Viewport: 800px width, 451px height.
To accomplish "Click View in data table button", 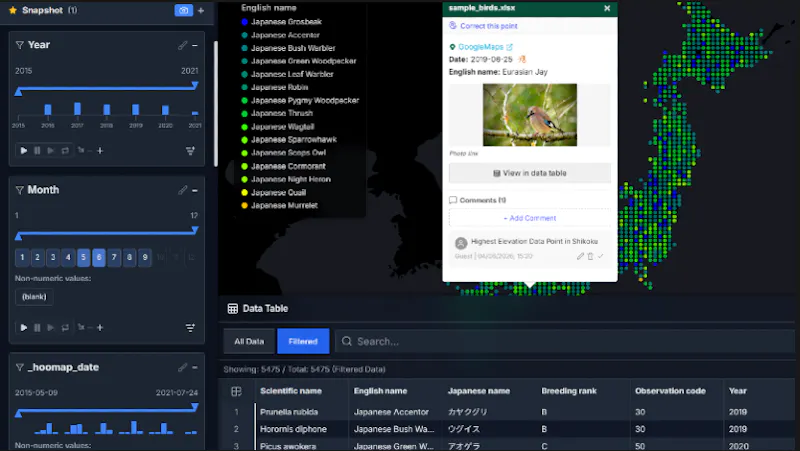I will click(530, 173).
